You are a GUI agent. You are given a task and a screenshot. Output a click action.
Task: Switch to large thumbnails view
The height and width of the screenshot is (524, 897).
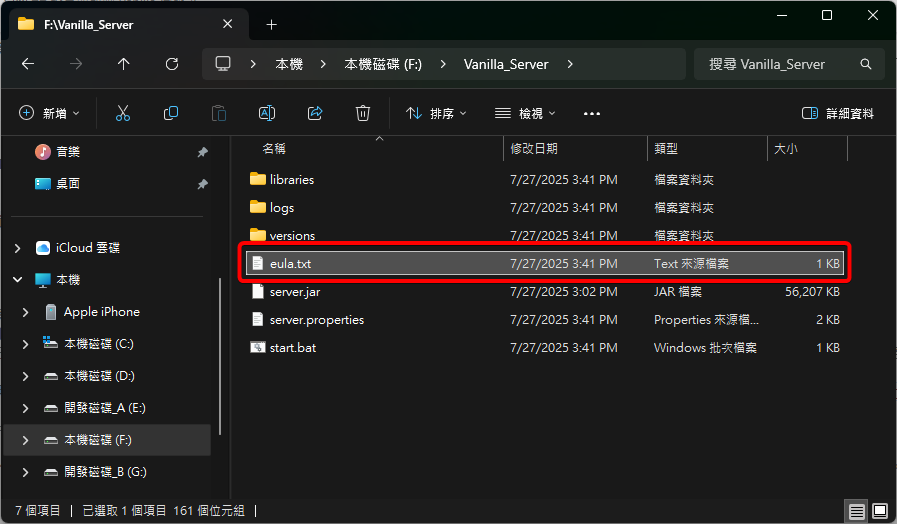(x=879, y=511)
